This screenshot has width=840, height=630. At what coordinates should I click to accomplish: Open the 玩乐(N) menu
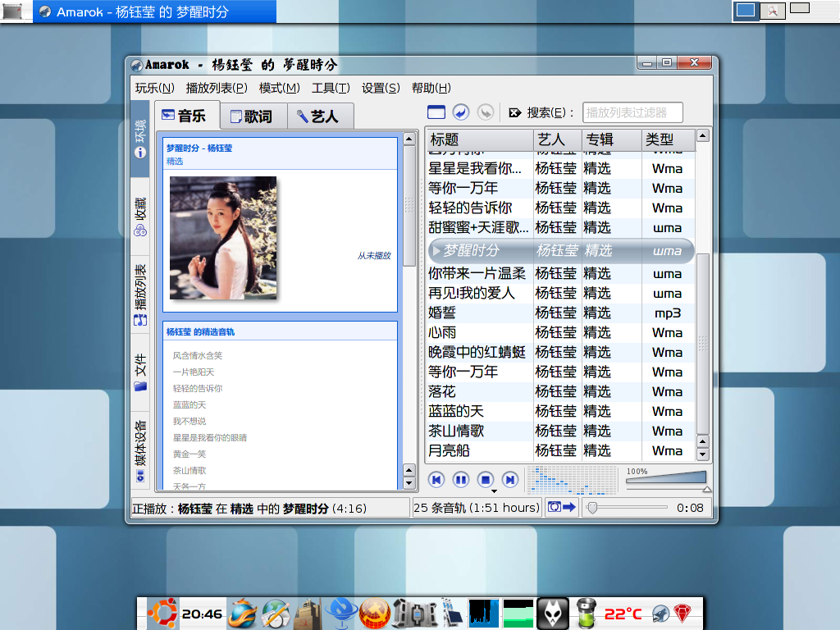point(155,88)
